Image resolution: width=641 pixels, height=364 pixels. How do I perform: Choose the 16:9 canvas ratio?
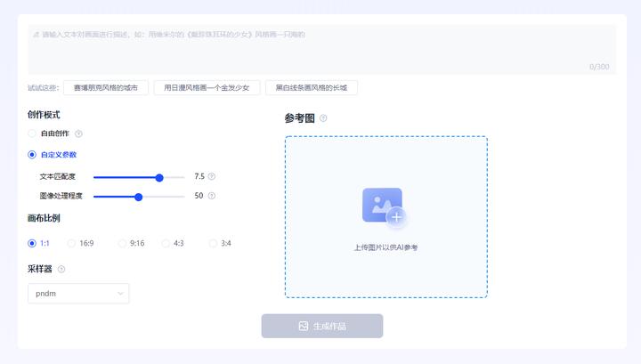click(x=71, y=243)
